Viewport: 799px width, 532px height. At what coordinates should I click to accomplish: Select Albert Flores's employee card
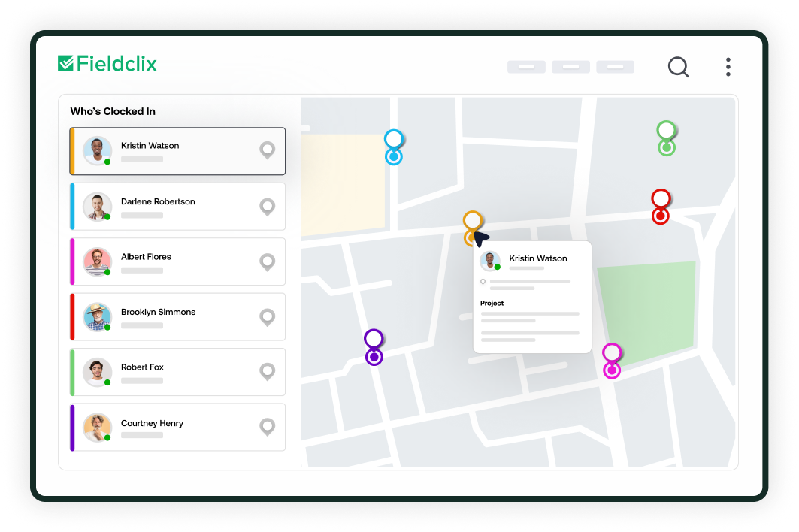coord(177,262)
